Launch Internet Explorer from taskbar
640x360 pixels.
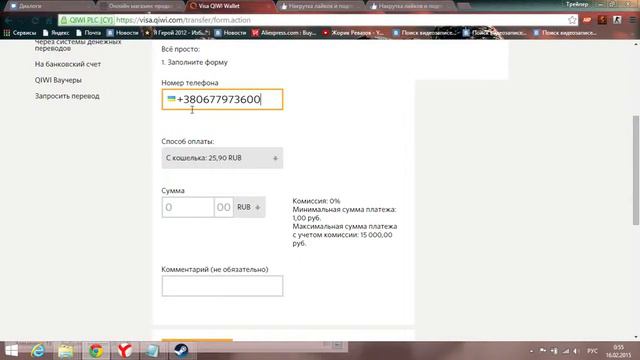(x=38, y=351)
